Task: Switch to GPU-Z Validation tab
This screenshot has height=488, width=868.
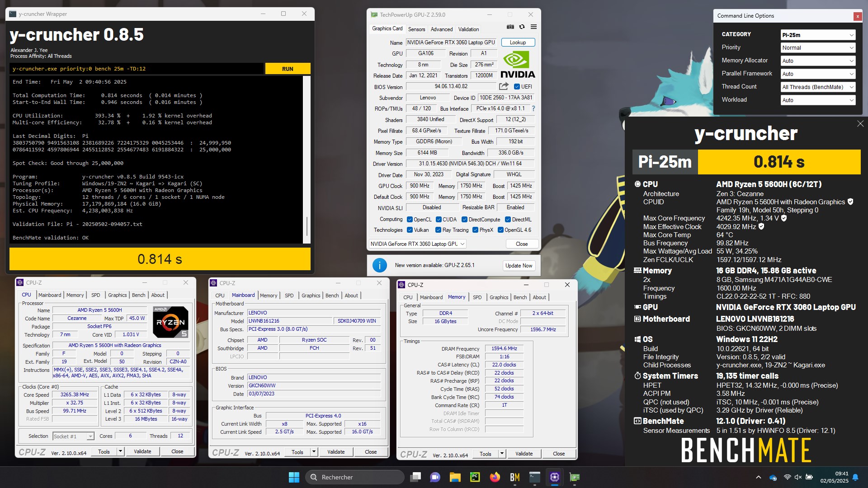Action: pyautogui.click(x=468, y=29)
